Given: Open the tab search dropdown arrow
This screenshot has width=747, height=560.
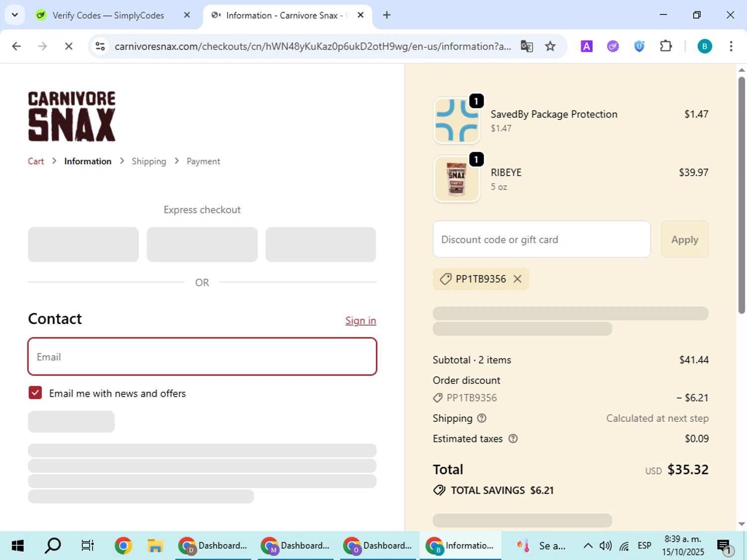Looking at the screenshot, I should pyautogui.click(x=15, y=15).
